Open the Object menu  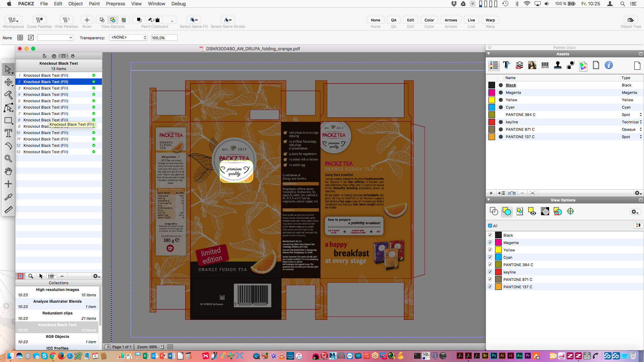(75, 4)
